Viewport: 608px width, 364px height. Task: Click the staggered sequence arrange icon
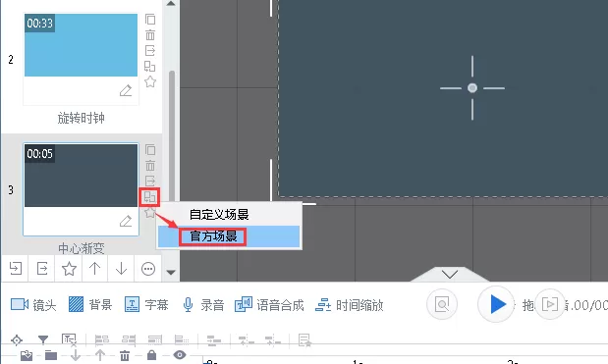click(214, 340)
